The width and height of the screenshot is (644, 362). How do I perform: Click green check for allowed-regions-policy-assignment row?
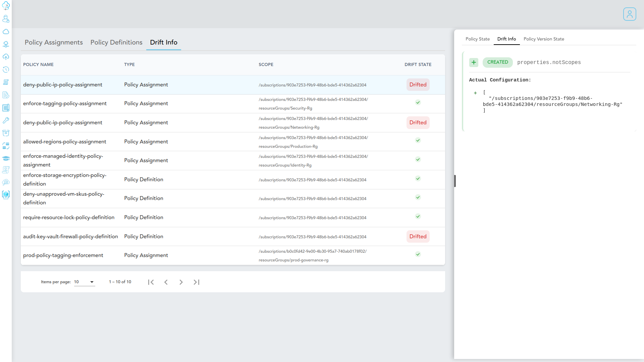click(x=418, y=140)
